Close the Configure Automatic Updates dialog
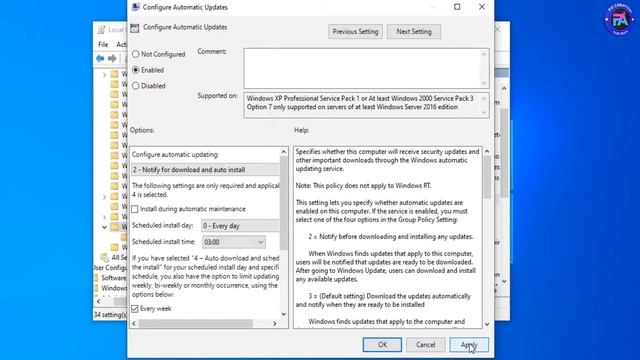The width and height of the screenshot is (640, 360). [x=482, y=7]
